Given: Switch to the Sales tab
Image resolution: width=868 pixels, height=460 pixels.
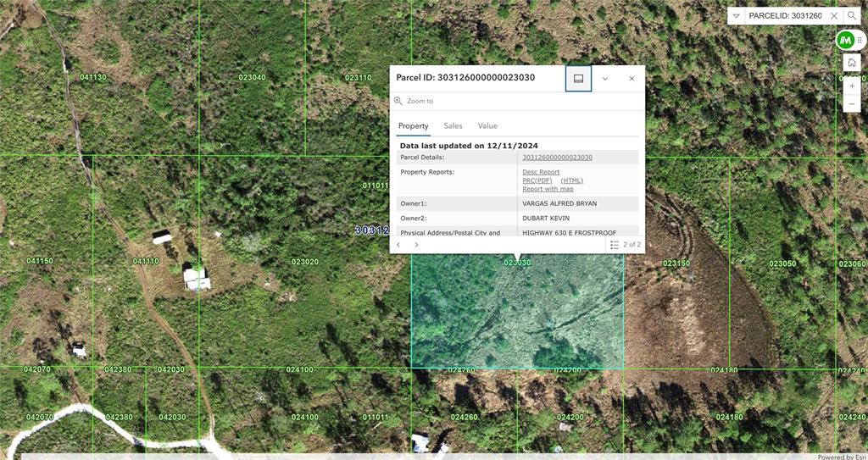Looking at the screenshot, I should (x=453, y=125).
